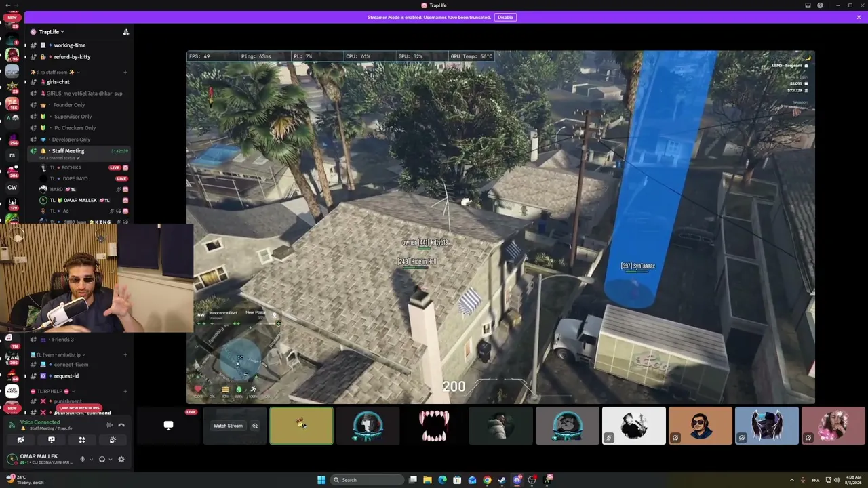Add a channel to tl rp staff room
The image size is (868, 488).
point(125,72)
